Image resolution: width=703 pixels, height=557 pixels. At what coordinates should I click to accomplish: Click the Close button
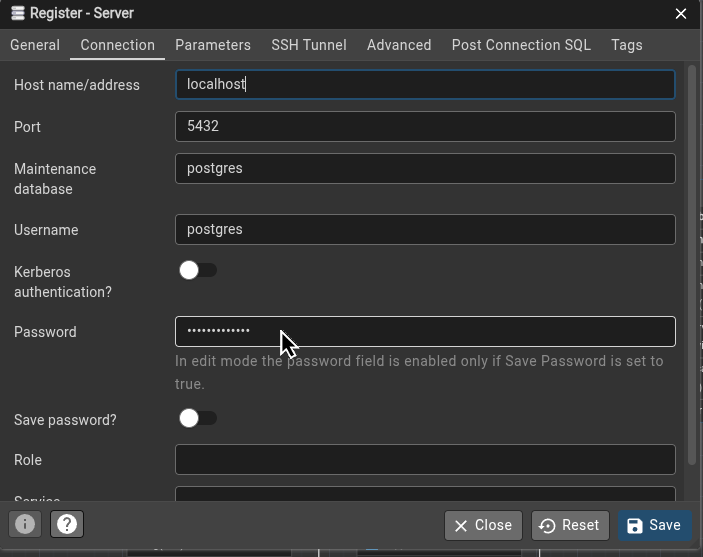(482, 525)
